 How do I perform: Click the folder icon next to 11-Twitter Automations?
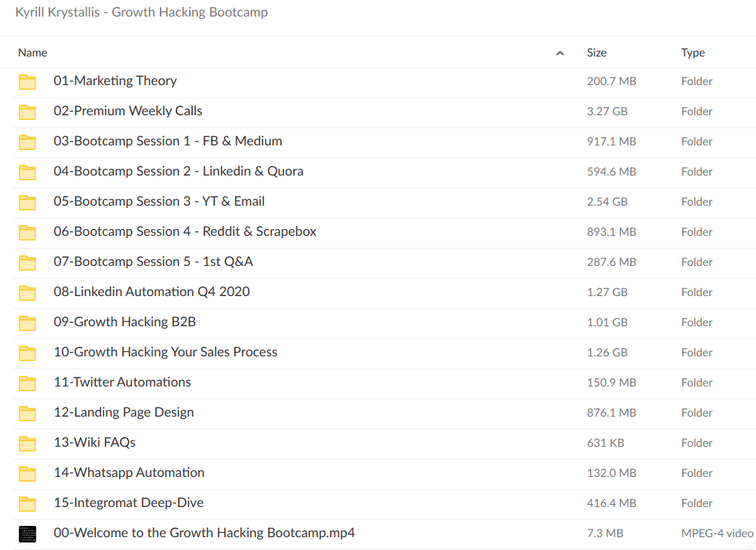click(x=28, y=382)
